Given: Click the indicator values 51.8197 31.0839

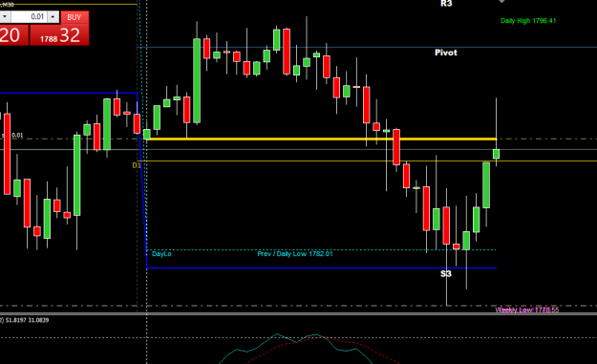Looking at the screenshot, I should pyautogui.click(x=27, y=320).
